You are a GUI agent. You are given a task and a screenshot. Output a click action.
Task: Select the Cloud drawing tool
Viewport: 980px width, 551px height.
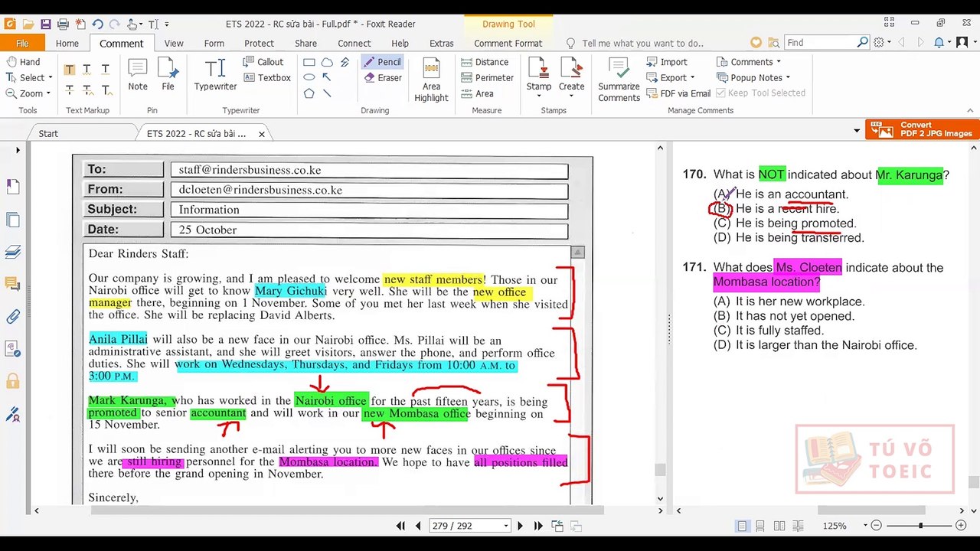point(327,62)
